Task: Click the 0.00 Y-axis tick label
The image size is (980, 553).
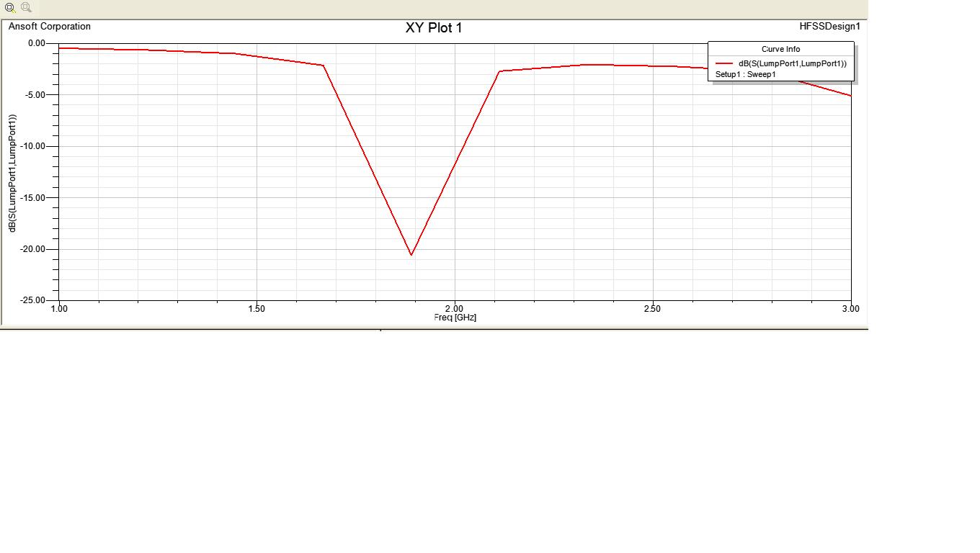Action: [36, 43]
